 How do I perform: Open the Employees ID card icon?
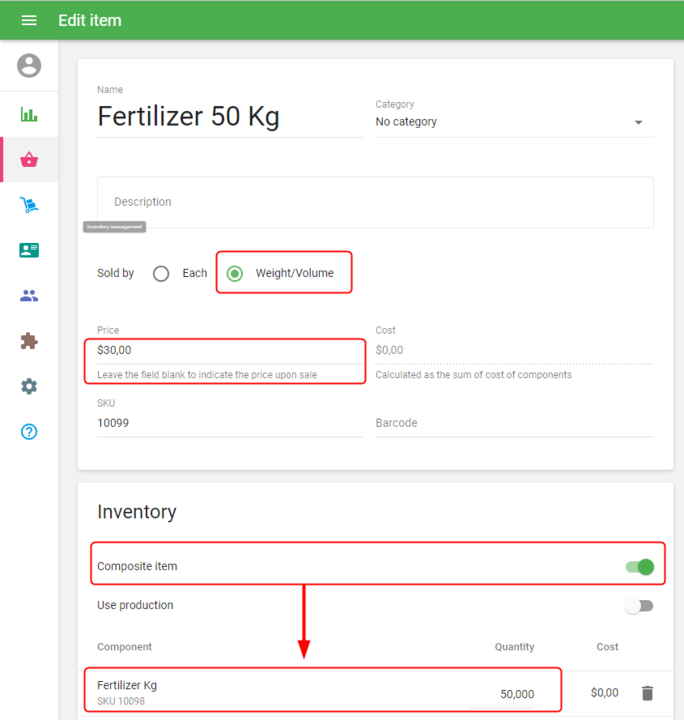pos(29,250)
